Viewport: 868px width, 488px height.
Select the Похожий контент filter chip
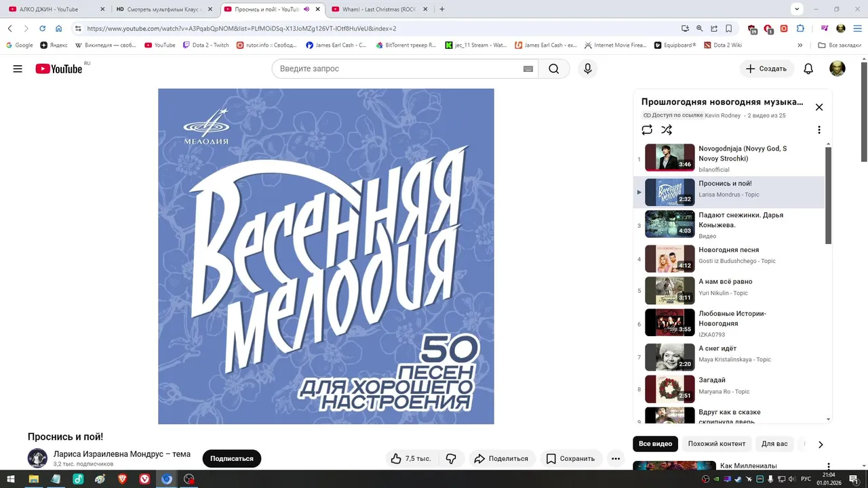pyautogui.click(x=716, y=444)
